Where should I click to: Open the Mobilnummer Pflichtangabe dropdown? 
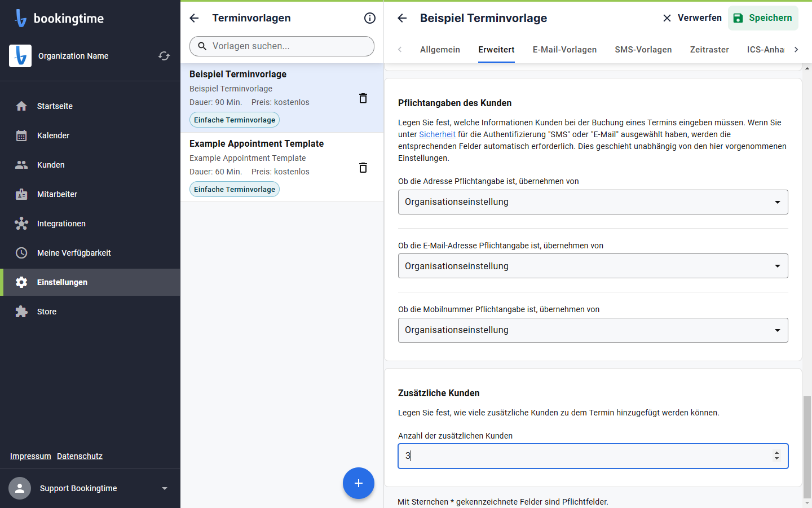pos(593,330)
